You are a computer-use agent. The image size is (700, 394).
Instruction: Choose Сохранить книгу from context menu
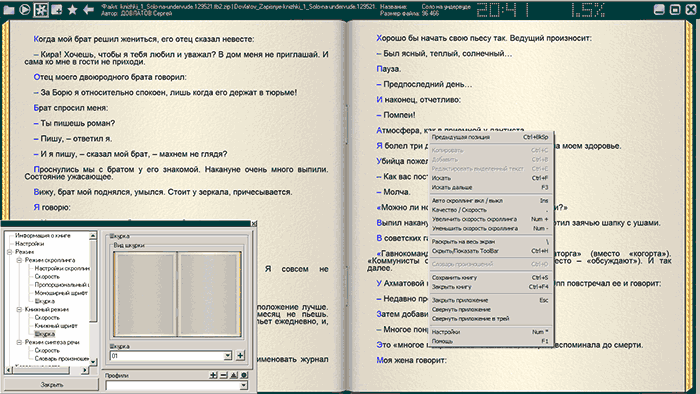point(490,278)
